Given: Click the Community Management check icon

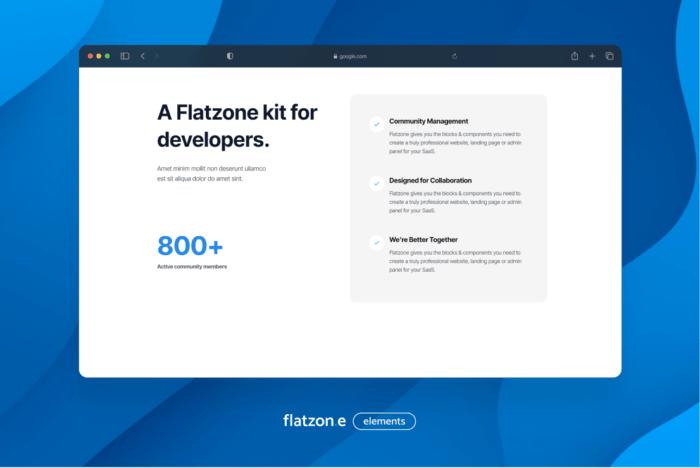Looking at the screenshot, I should pos(376,125).
